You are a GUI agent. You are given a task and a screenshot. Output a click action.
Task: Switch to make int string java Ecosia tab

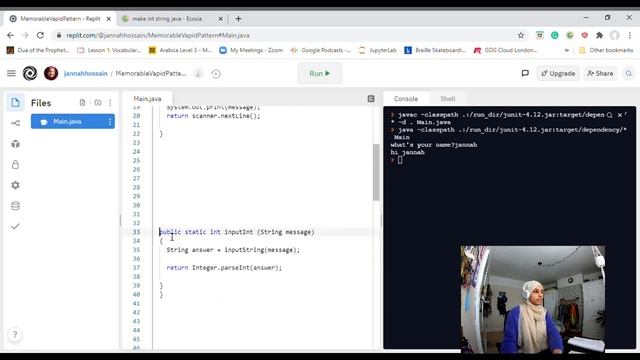(167, 19)
